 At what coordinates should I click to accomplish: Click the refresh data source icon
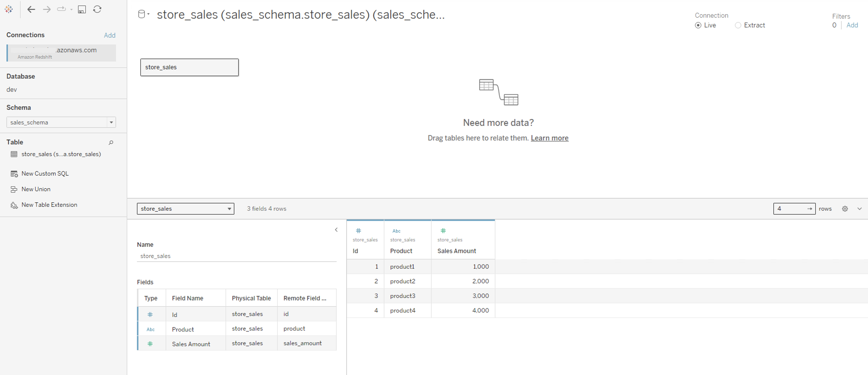coord(97,10)
